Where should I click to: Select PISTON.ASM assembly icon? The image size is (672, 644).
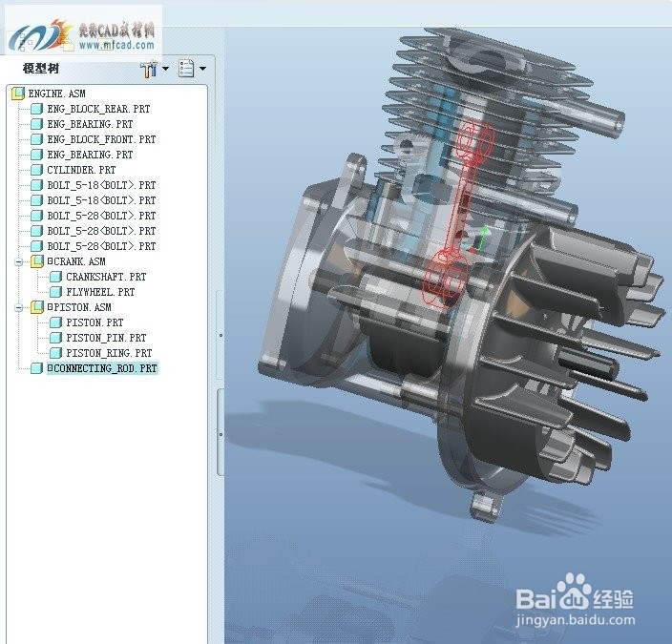coord(37,307)
